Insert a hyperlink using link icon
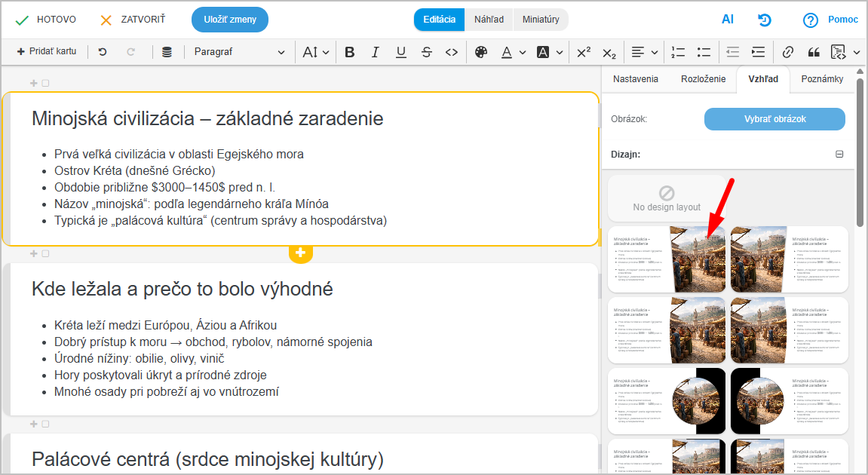Image resolution: width=868 pixels, height=475 pixels. [788, 52]
